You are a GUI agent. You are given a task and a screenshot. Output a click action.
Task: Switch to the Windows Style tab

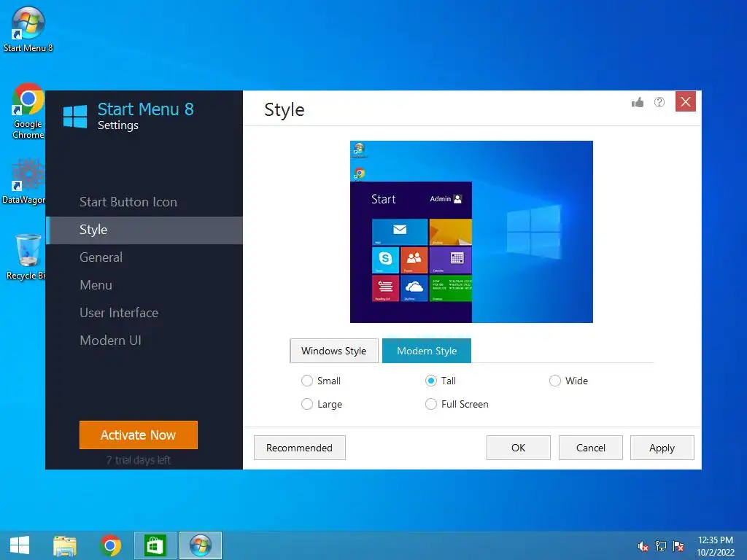[334, 351]
